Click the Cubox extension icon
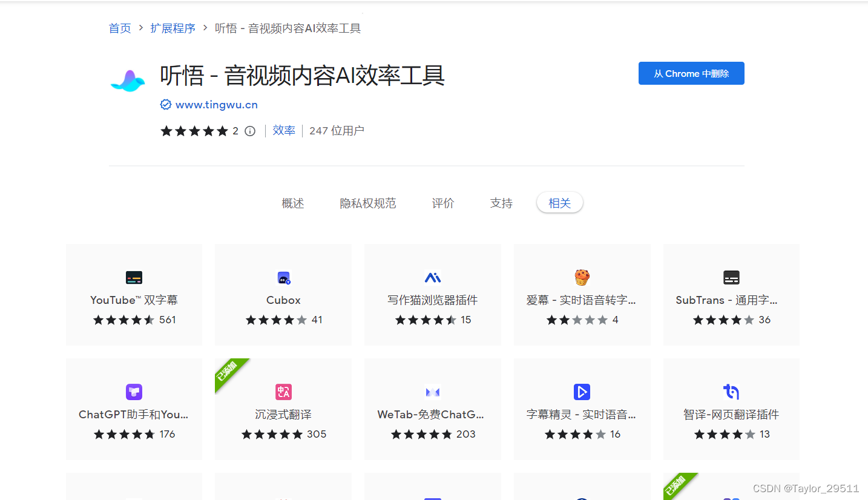The width and height of the screenshot is (868, 500). click(283, 278)
